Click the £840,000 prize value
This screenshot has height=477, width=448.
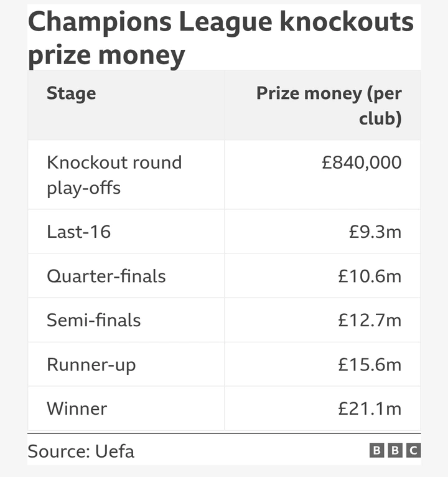(x=362, y=162)
